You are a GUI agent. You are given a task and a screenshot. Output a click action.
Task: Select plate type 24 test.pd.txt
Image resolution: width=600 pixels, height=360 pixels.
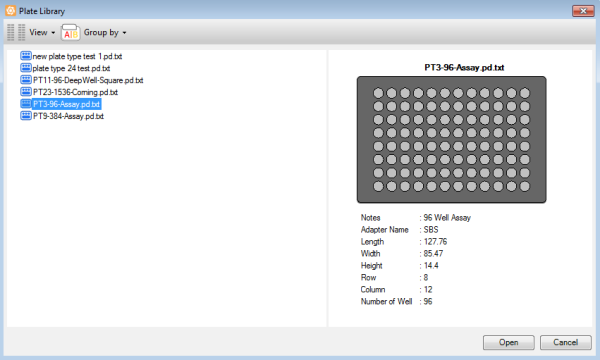tap(72, 68)
